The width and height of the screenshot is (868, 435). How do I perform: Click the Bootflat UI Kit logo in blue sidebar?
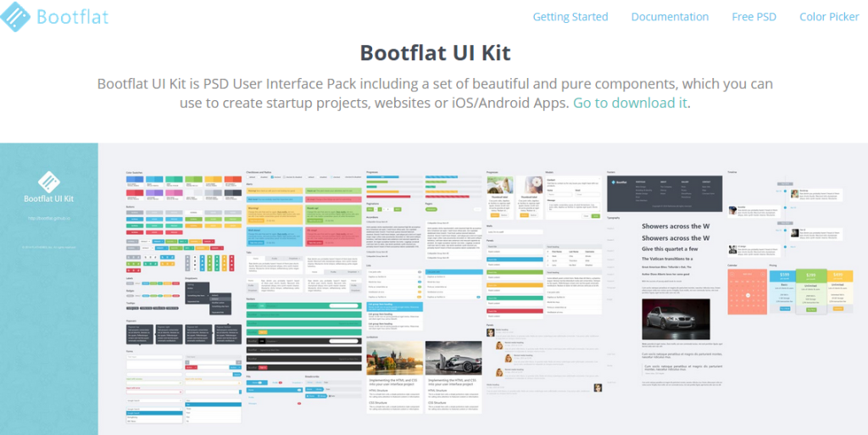point(48,182)
